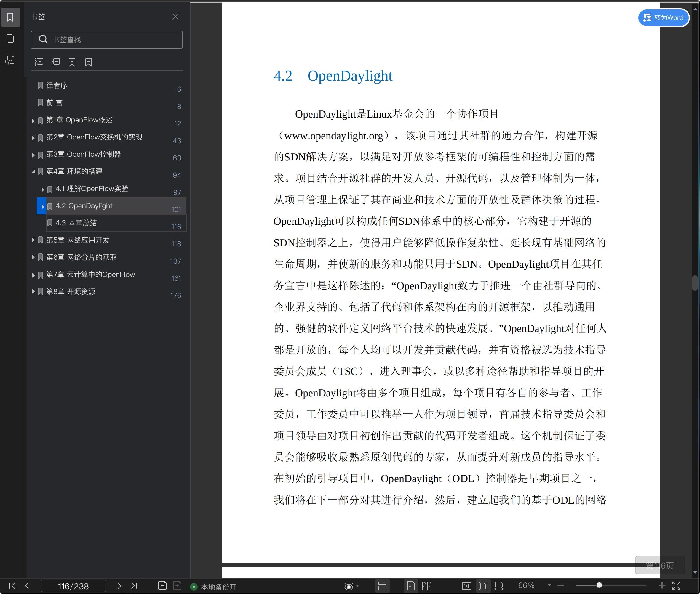
Task: Toggle the eye protection mode icon
Action: pos(349,586)
